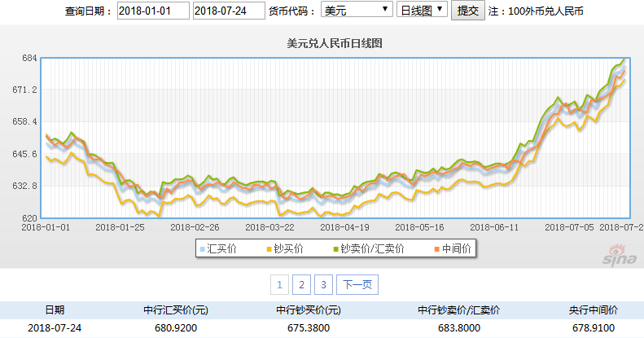The height and width of the screenshot is (338, 644).
Task: Click the y-axis label 671.2
Action: tap(25, 90)
